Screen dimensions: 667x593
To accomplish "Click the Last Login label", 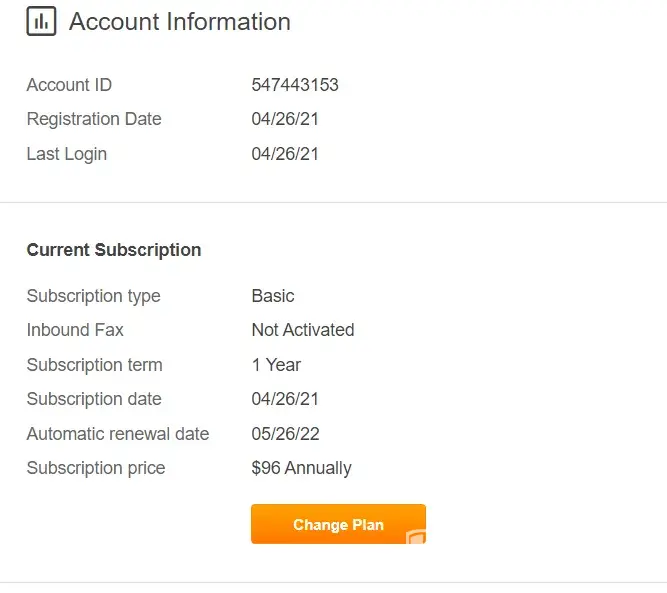I will (66, 154).
